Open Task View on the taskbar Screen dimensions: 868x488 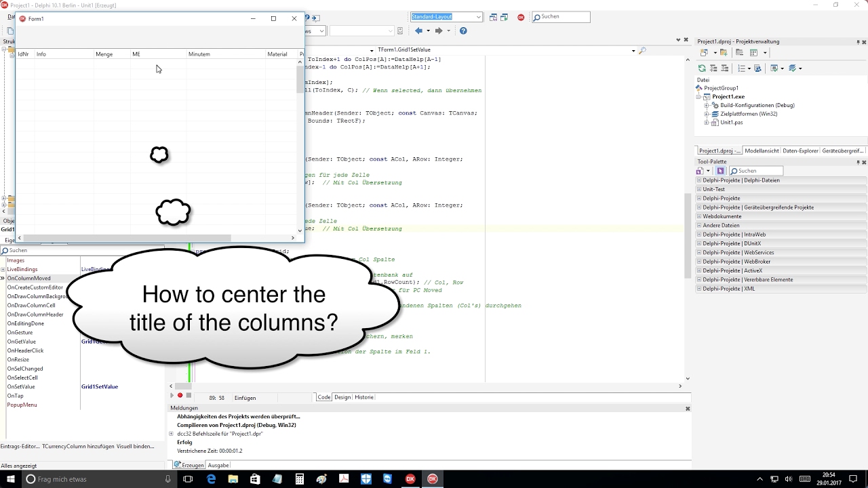(189, 479)
